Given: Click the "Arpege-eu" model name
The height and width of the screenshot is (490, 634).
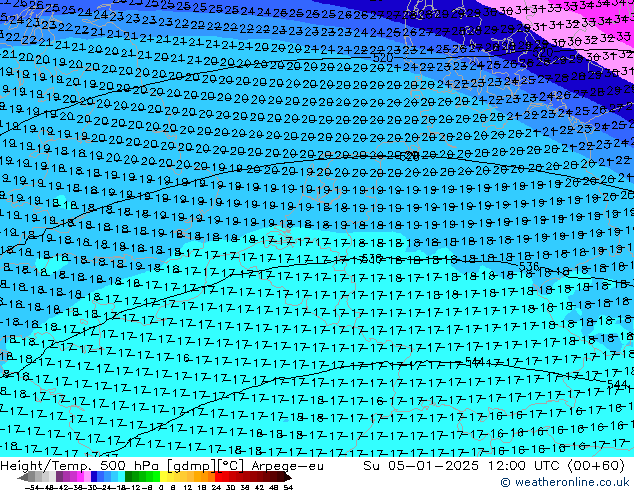Looking at the screenshot, I should pos(287,466).
